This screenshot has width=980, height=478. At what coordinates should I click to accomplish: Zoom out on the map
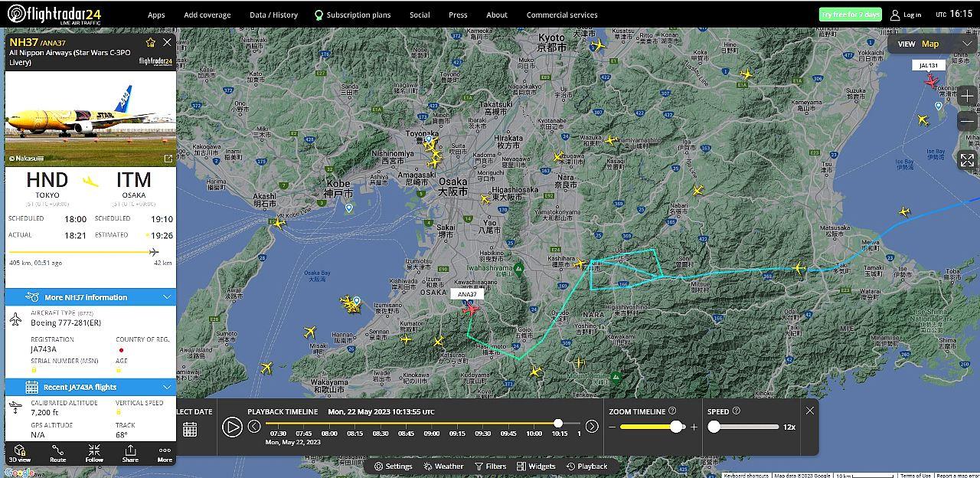967,121
